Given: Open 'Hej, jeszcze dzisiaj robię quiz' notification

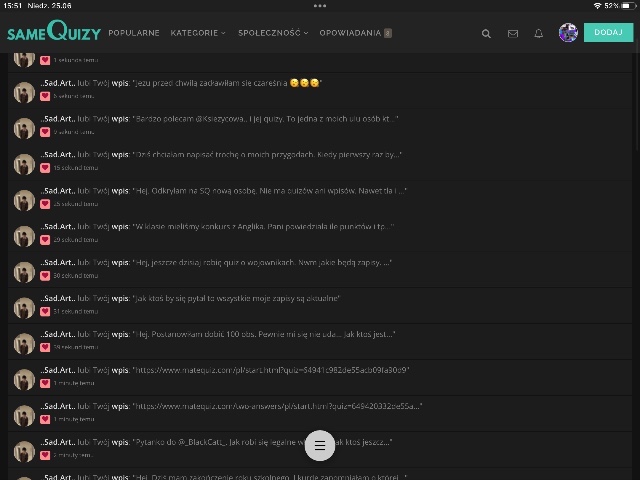Looking at the screenshot, I should click(x=262, y=262).
